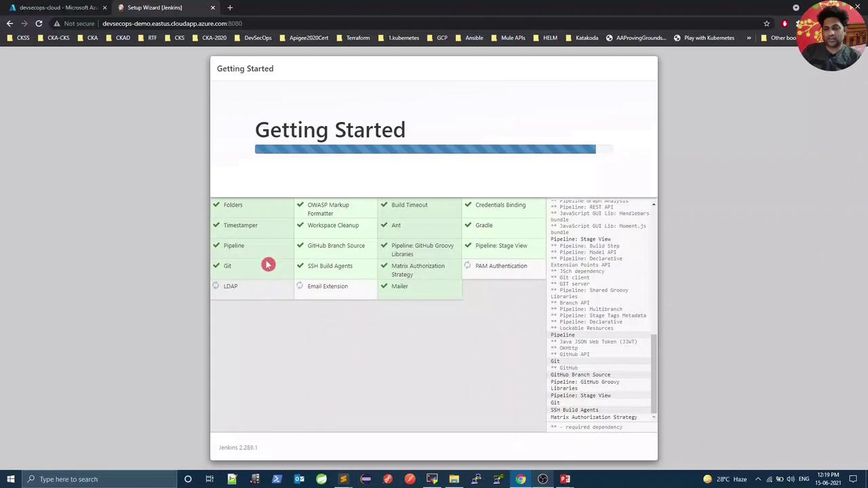
Task: Click the green check beside Timestamper
Action: (216, 225)
